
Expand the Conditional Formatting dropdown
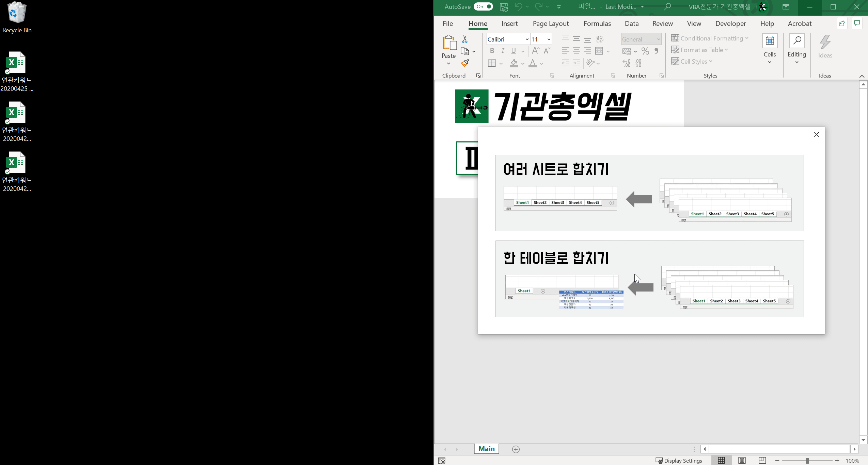click(710, 38)
